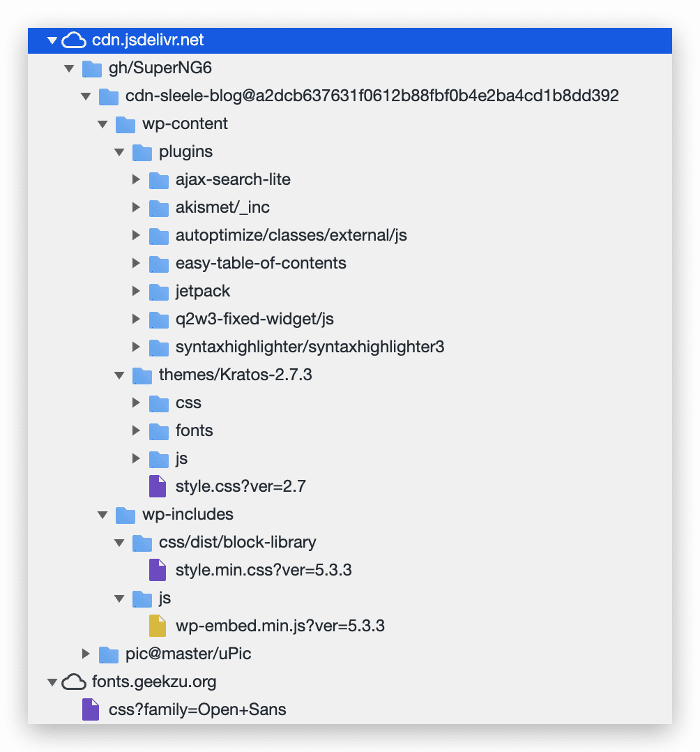Expand the easy-table-of-contents folder
The image size is (700, 752).
coord(136,263)
